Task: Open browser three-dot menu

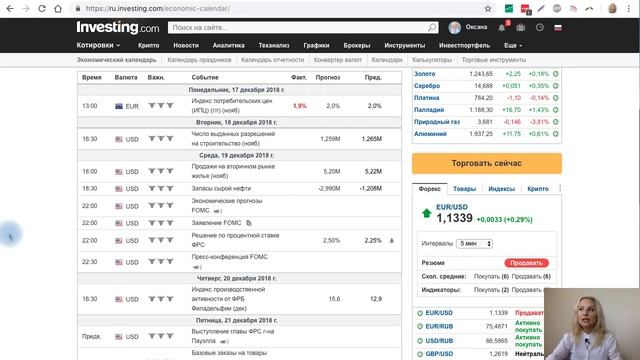Action: tap(629, 9)
